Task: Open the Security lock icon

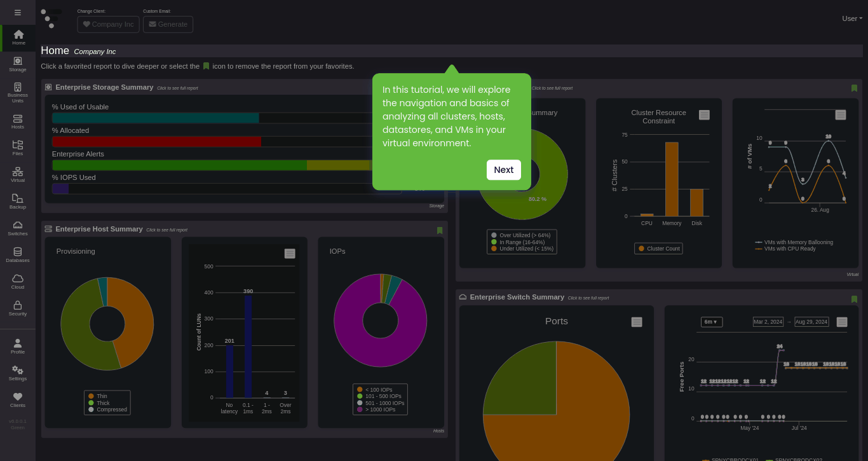Action: click(x=18, y=308)
